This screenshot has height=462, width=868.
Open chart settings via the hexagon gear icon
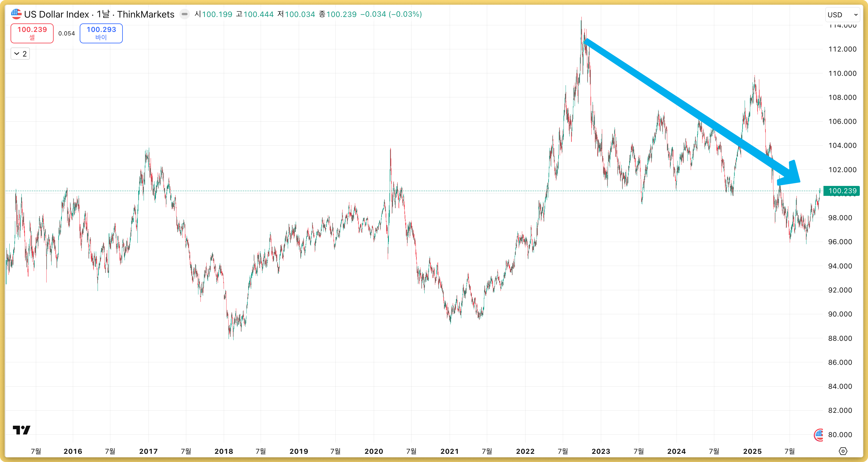tap(843, 451)
